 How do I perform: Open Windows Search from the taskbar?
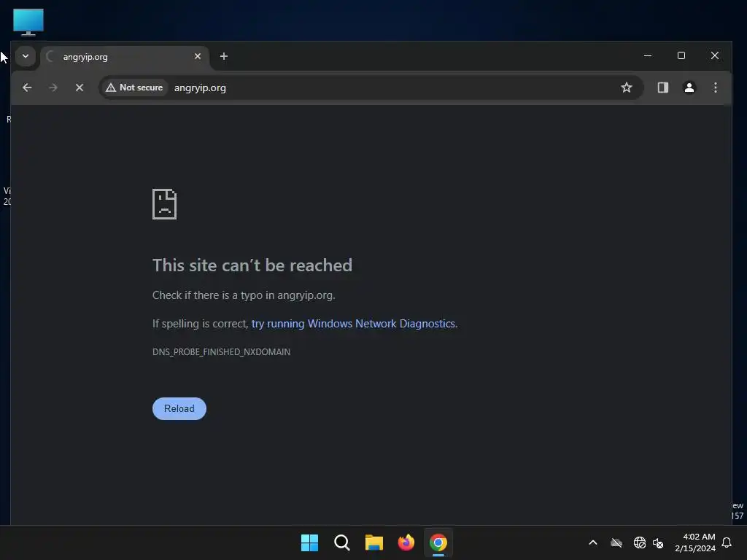342,542
